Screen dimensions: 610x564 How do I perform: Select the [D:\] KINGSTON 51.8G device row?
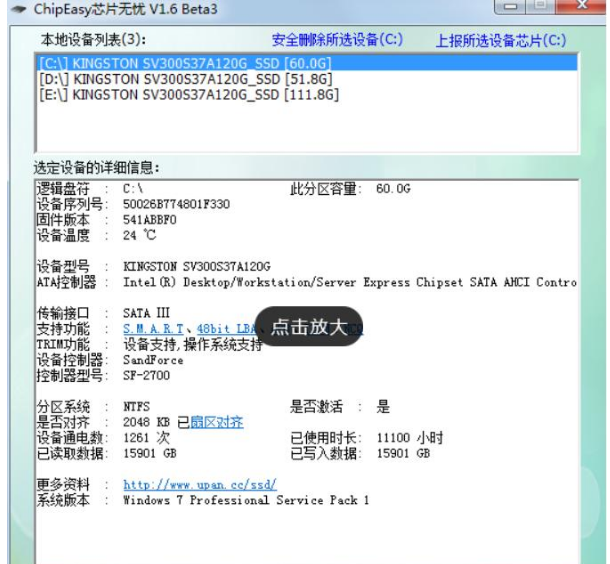307,79
